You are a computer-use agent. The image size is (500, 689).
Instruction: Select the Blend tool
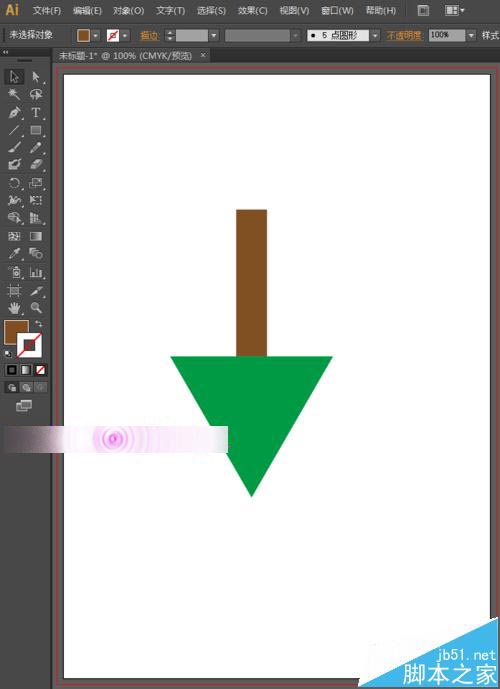pos(36,254)
